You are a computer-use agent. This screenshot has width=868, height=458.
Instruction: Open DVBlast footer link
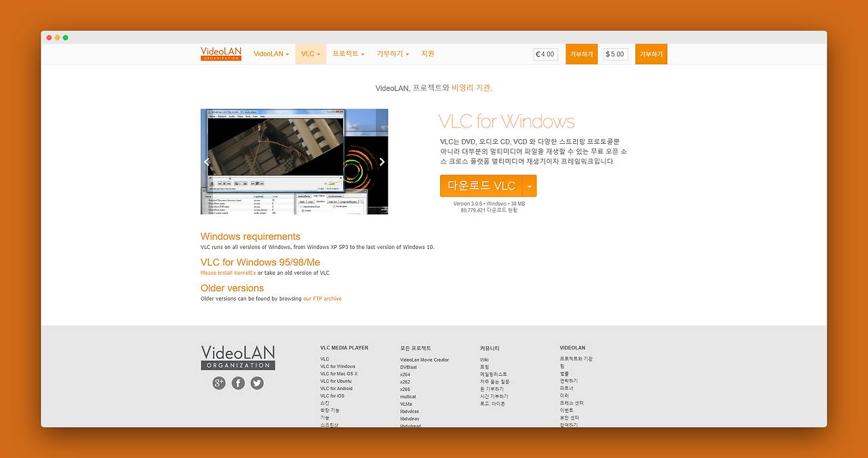tap(408, 367)
